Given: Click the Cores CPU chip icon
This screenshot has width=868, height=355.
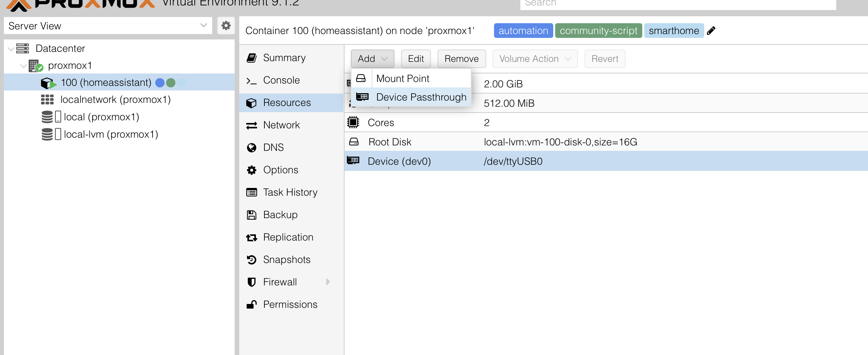Looking at the screenshot, I should coord(353,122).
